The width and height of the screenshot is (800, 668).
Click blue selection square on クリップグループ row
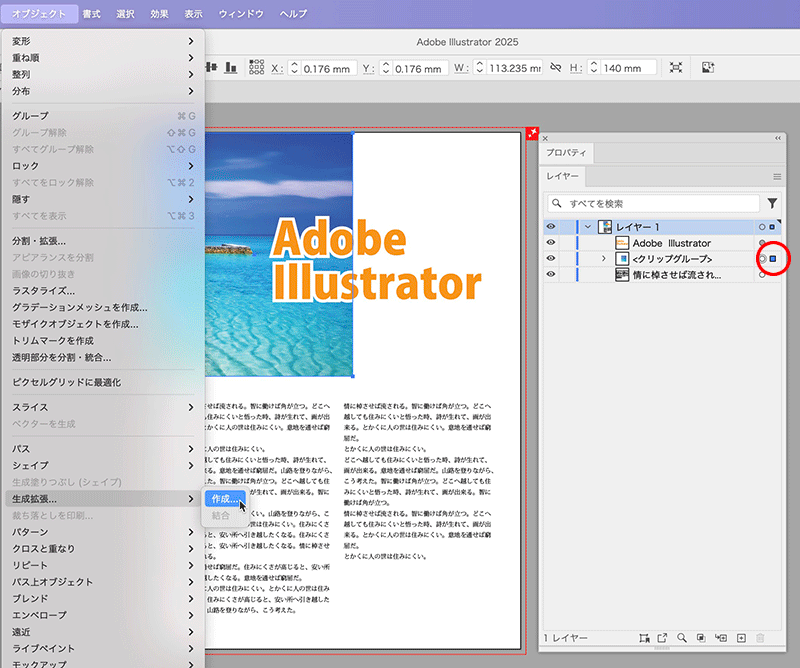point(773,259)
